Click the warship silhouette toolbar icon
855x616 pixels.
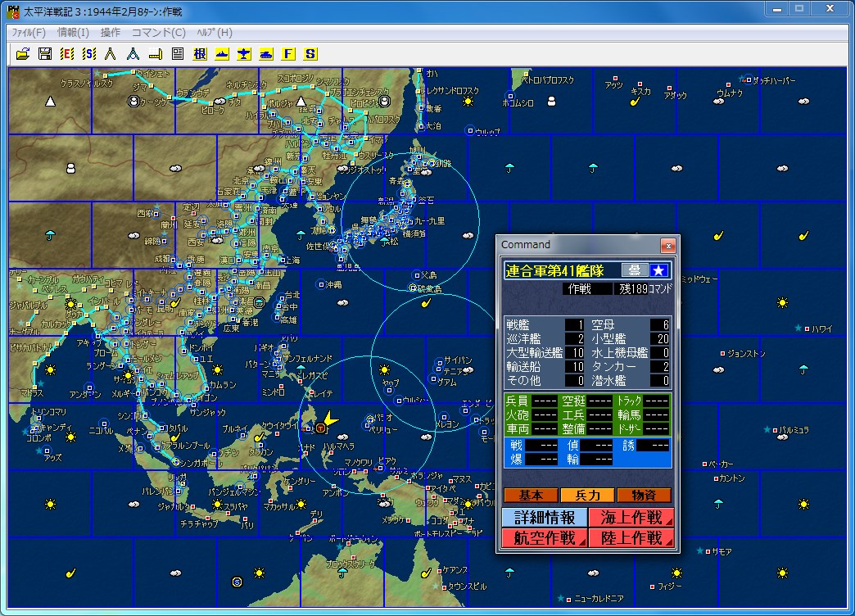click(222, 53)
